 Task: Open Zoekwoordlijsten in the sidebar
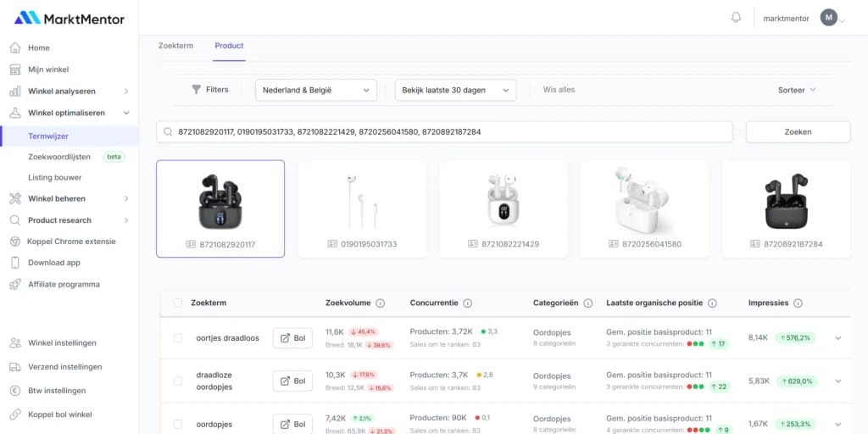(59, 157)
